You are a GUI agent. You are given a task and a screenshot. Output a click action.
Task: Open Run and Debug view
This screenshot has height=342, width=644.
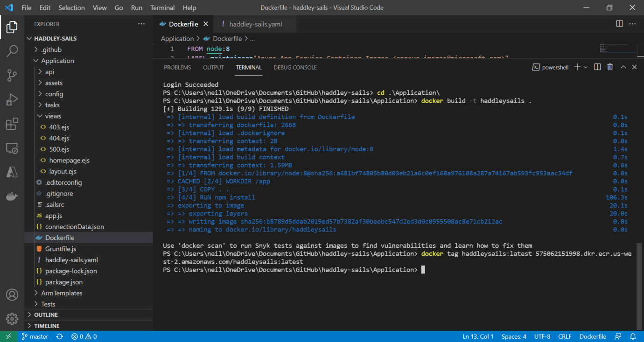pyautogui.click(x=12, y=99)
